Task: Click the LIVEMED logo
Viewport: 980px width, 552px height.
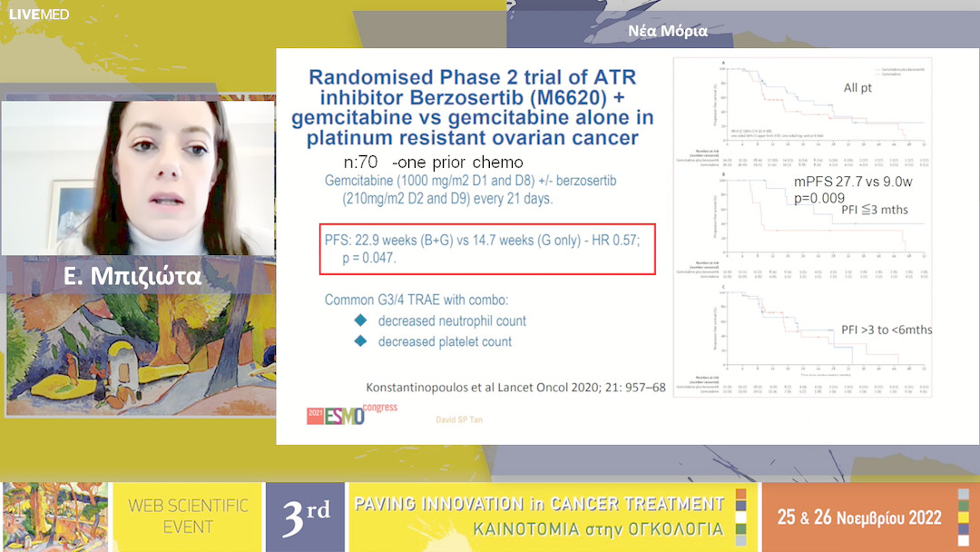Action: click(x=39, y=15)
